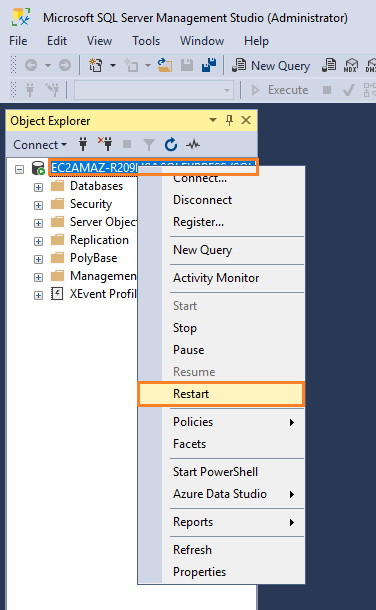Image resolution: width=376 pixels, height=610 pixels.
Task: Close the Object Explorer panel
Action: (246, 120)
